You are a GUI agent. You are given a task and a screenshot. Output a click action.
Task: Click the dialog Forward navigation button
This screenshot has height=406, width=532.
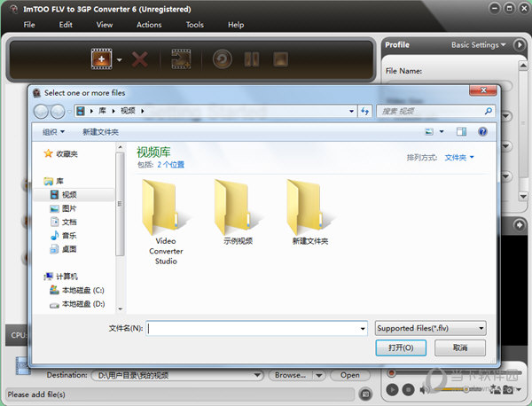point(58,112)
